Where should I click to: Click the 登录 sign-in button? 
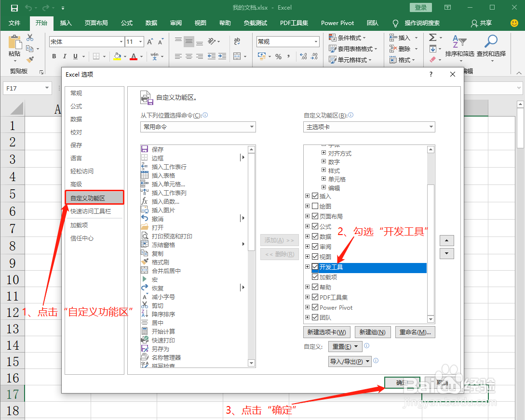[420, 8]
